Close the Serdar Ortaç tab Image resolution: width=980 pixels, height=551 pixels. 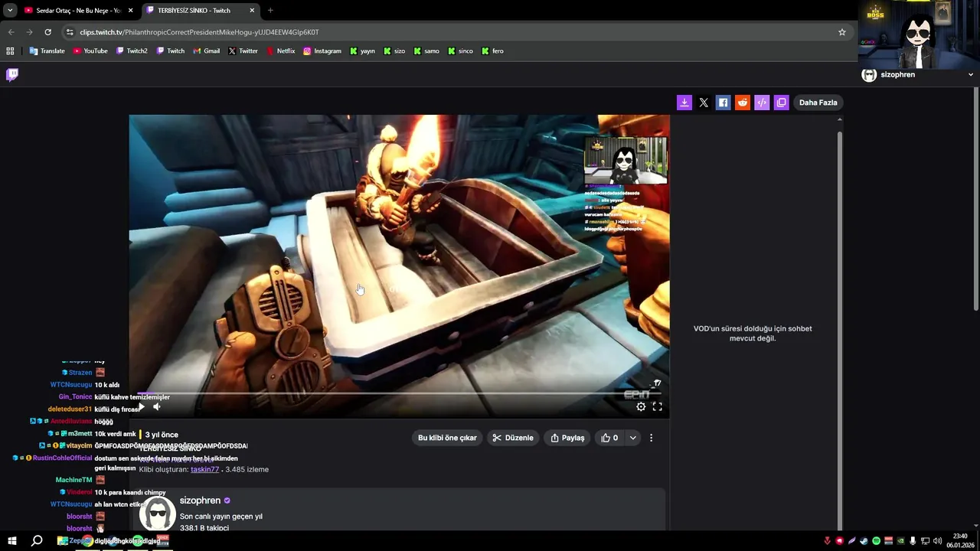[131, 11]
